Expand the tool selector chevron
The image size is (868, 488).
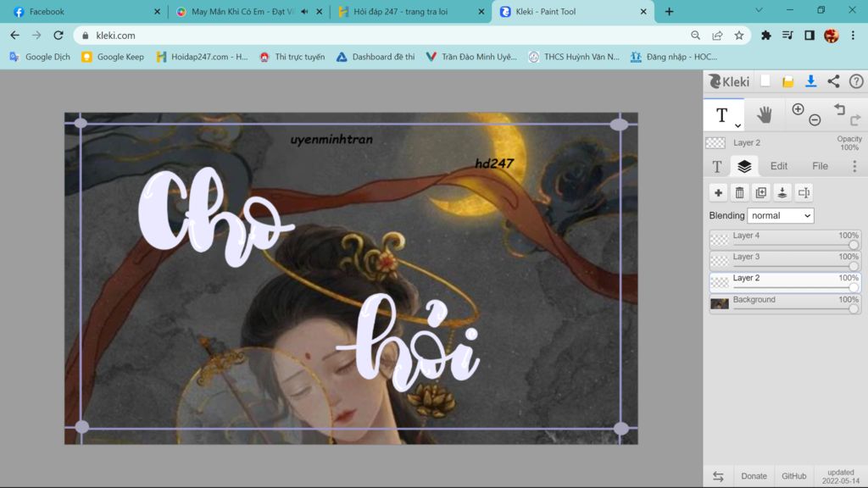(737, 125)
